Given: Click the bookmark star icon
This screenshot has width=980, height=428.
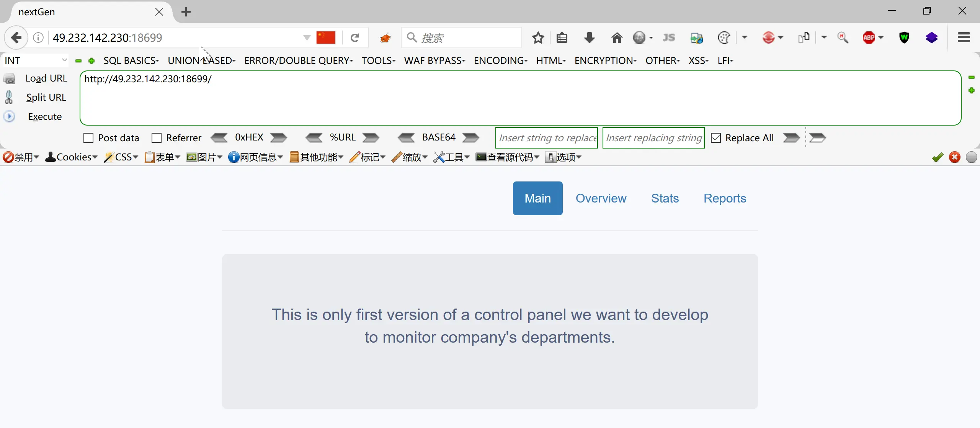Looking at the screenshot, I should (538, 38).
